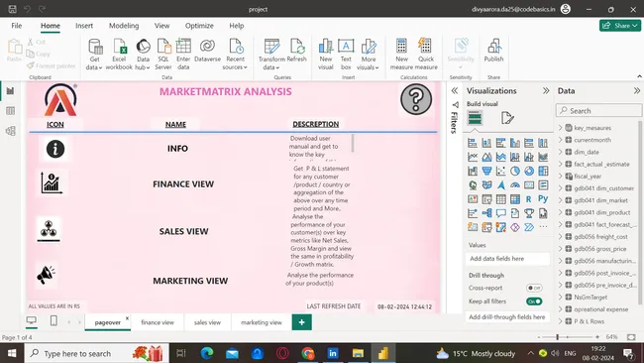Toggle the Cross-report switch
The image size is (644, 363).
tap(534, 288)
